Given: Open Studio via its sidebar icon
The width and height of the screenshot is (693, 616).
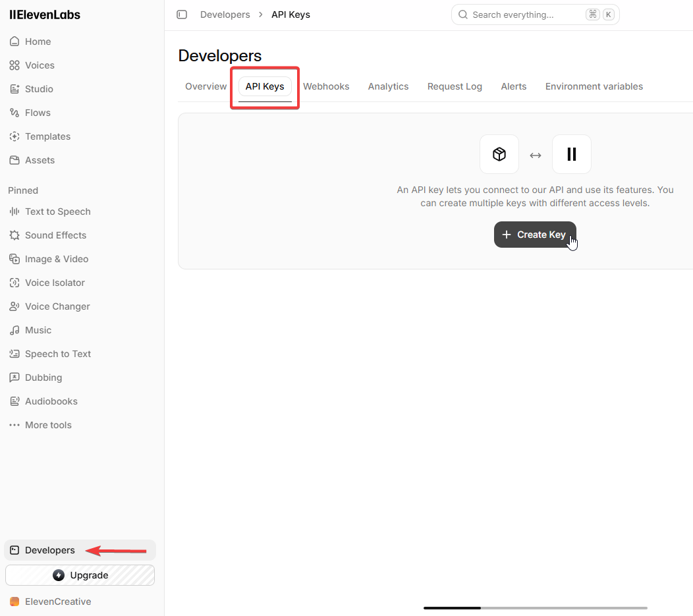Looking at the screenshot, I should (14, 89).
